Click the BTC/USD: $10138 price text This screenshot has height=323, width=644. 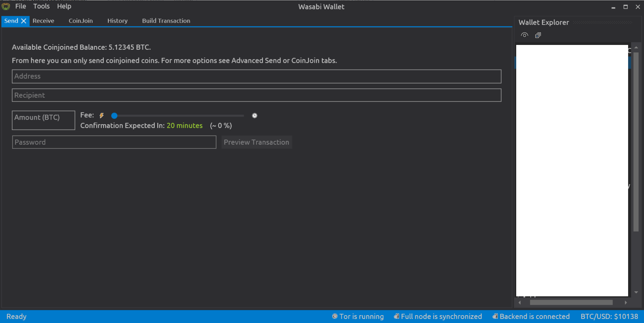[609, 317]
